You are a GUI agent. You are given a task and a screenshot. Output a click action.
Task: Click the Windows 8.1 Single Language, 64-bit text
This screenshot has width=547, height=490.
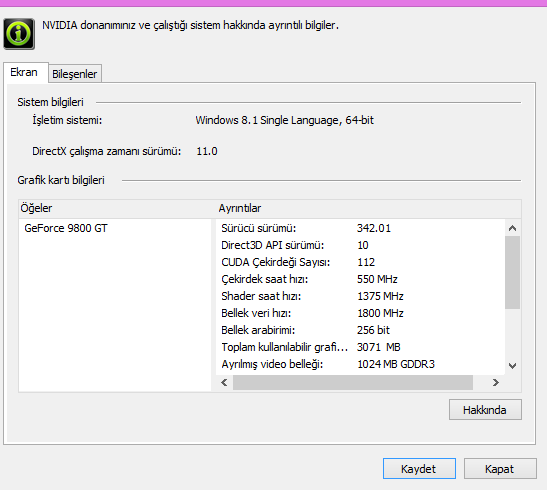click(x=284, y=120)
